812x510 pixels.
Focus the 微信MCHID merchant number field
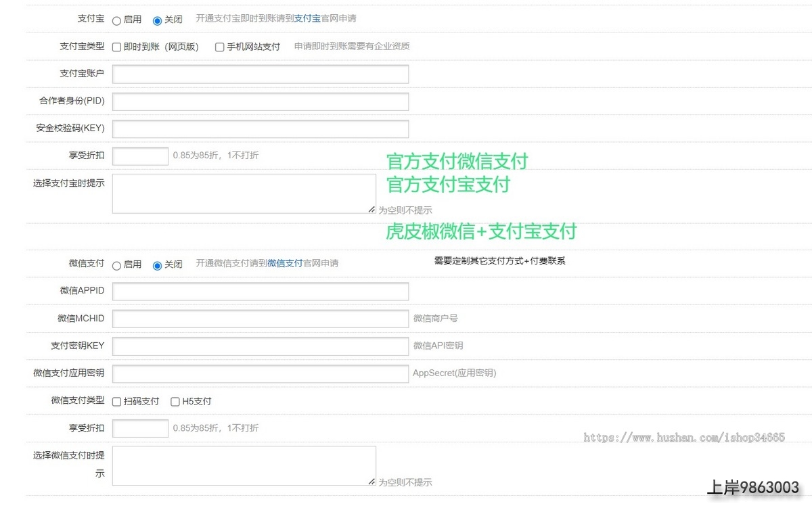(261, 319)
